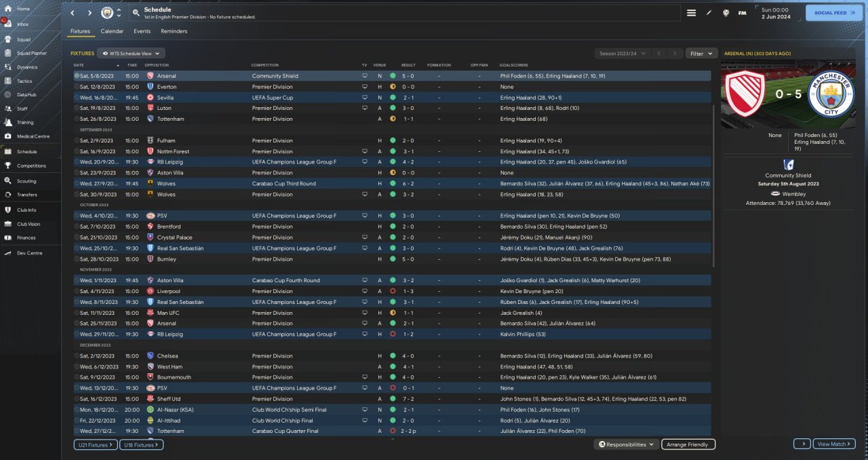Click the Manchester City club badge in the top bar
The height and width of the screenshot is (460, 868).
107,13
